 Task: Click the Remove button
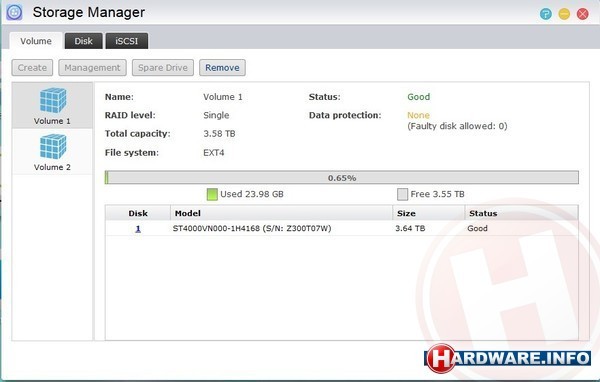tap(222, 68)
